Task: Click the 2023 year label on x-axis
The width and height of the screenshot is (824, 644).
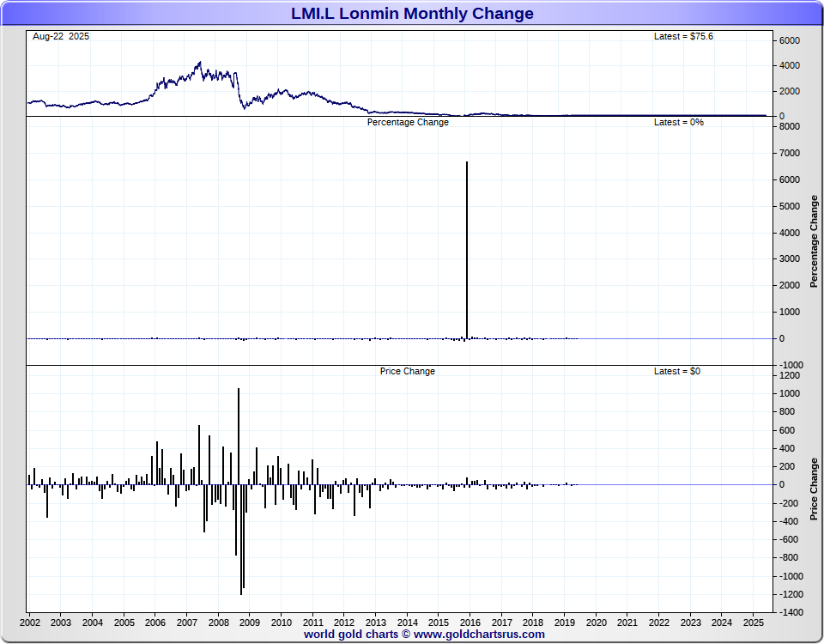Action: (x=690, y=623)
